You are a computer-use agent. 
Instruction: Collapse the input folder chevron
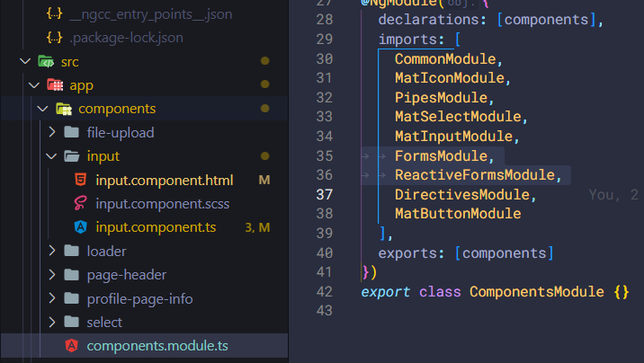pyautogui.click(x=51, y=156)
